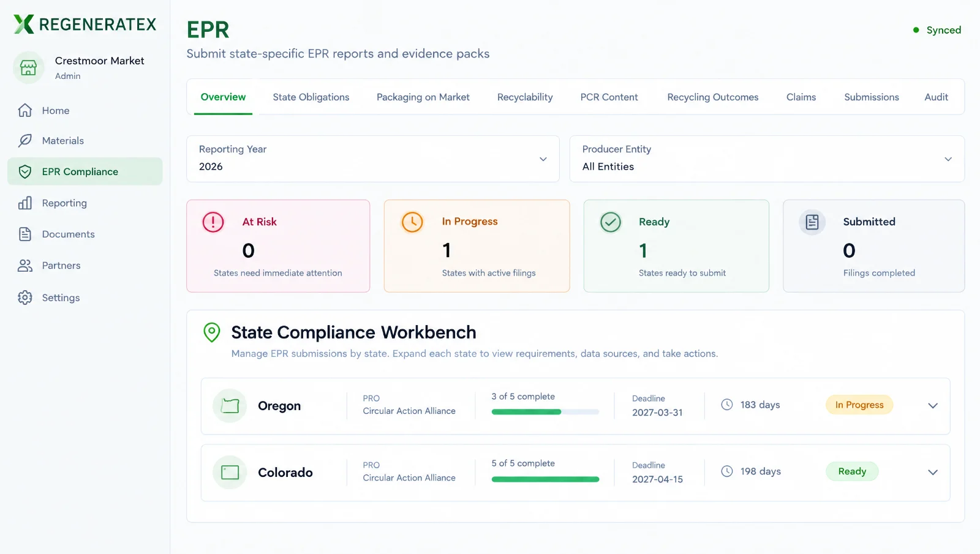Image resolution: width=980 pixels, height=554 pixels.
Task: Click the green Synced status dot
Action: (x=916, y=30)
